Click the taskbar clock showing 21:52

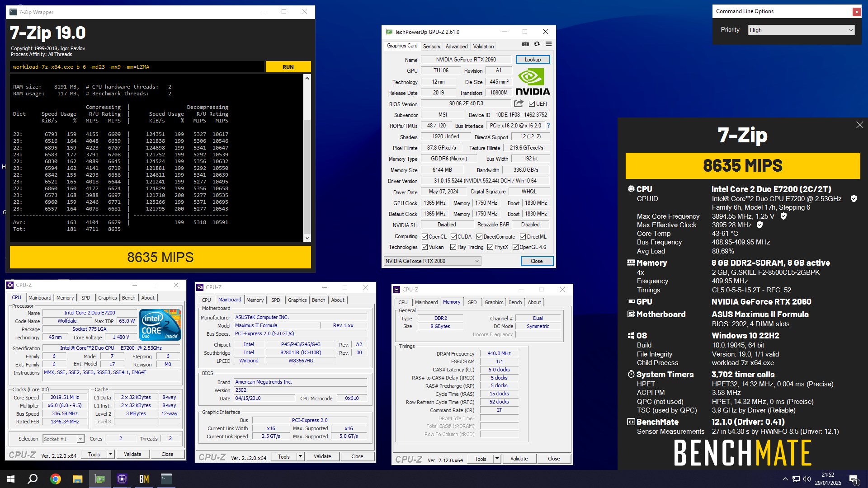coord(828,479)
